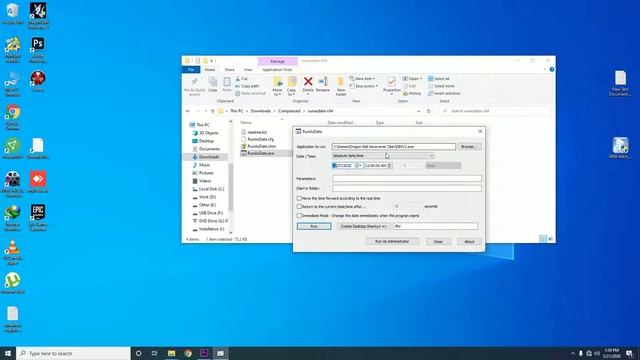The width and height of the screenshot is (640, 360).
Task: Click the Rename icon in the ribbon
Action: pyautogui.click(x=323, y=82)
